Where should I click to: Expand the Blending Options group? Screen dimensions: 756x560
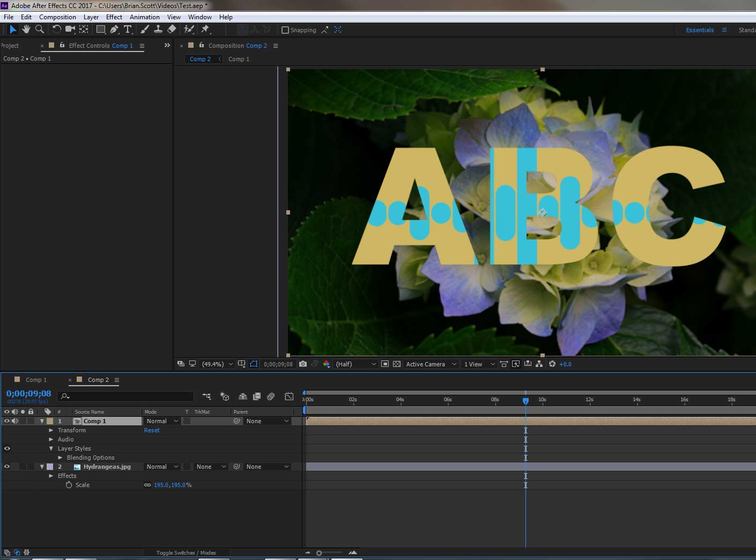click(60, 458)
